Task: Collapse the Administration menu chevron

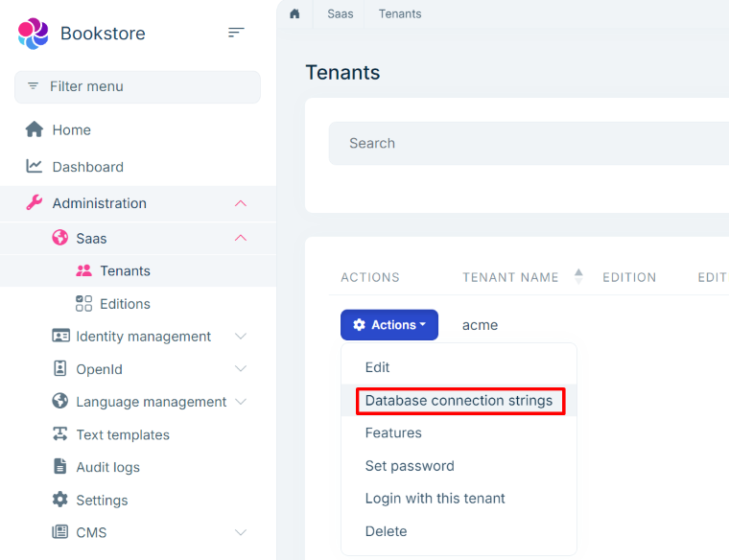Action: [241, 203]
